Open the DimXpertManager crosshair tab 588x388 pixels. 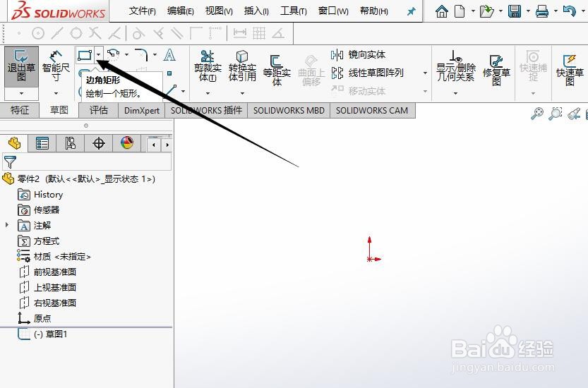(99, 143)
